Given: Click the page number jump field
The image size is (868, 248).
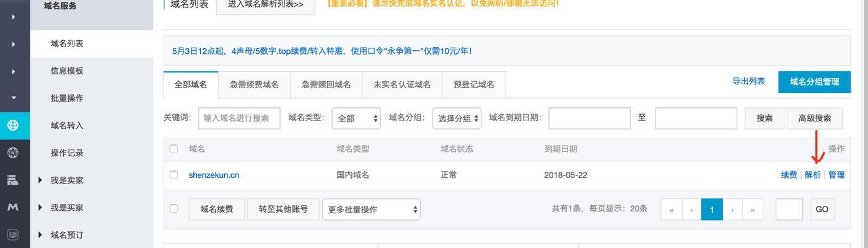Looking at the screenshot, I should click(789, 210).
